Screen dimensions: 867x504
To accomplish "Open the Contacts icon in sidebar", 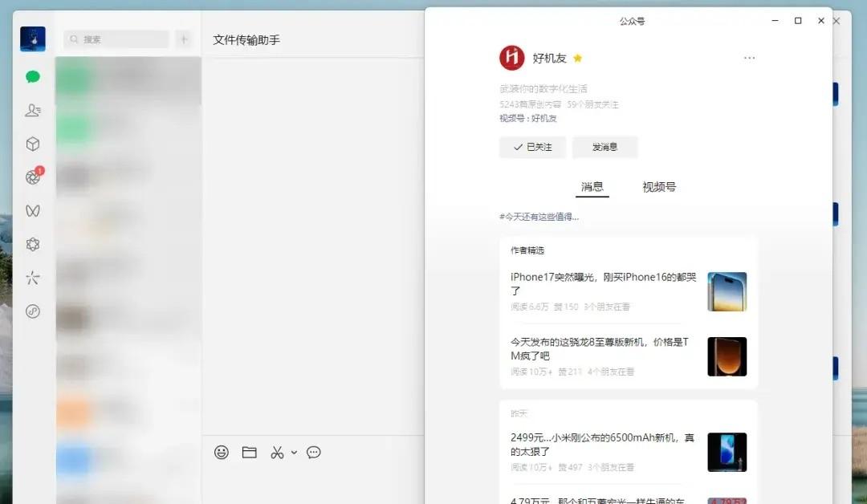I will (x=33, y=111).
